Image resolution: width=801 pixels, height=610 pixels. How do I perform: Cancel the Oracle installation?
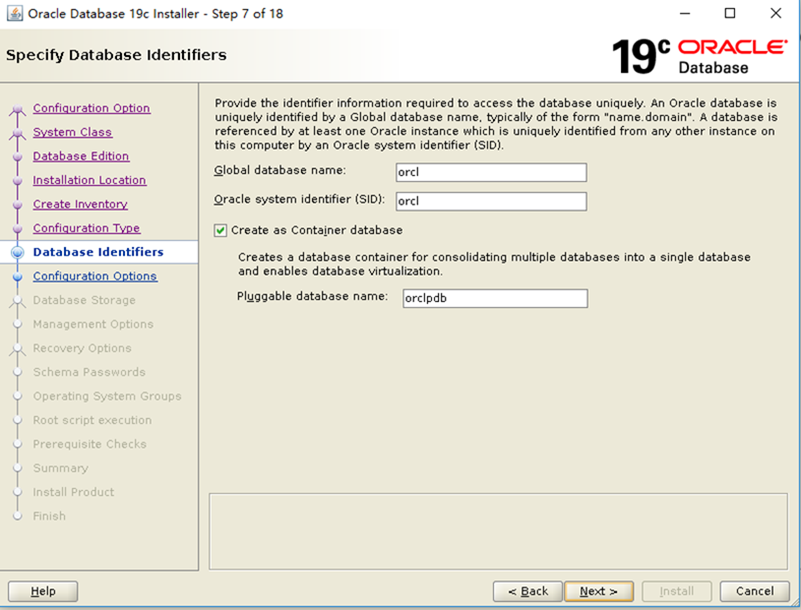tap(755, 591)
